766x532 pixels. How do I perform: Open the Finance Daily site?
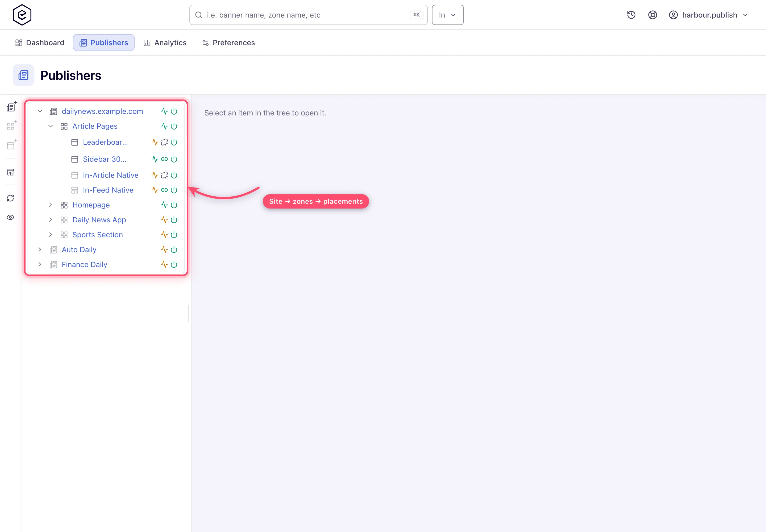click(x=84, y=265)
